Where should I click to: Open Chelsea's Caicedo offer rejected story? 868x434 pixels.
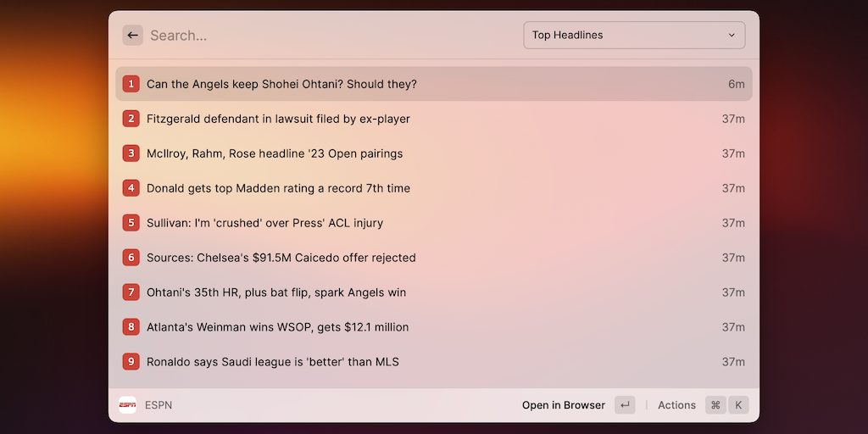coord(281,258)
